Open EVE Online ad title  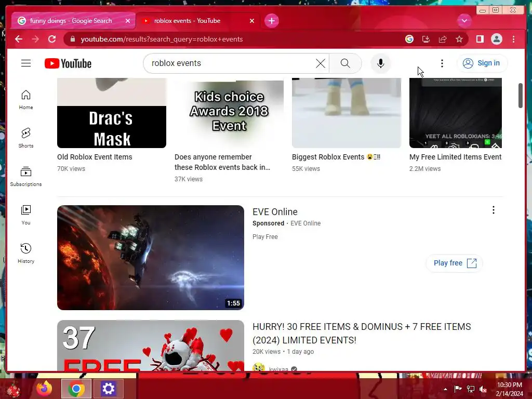coord(275,212)
